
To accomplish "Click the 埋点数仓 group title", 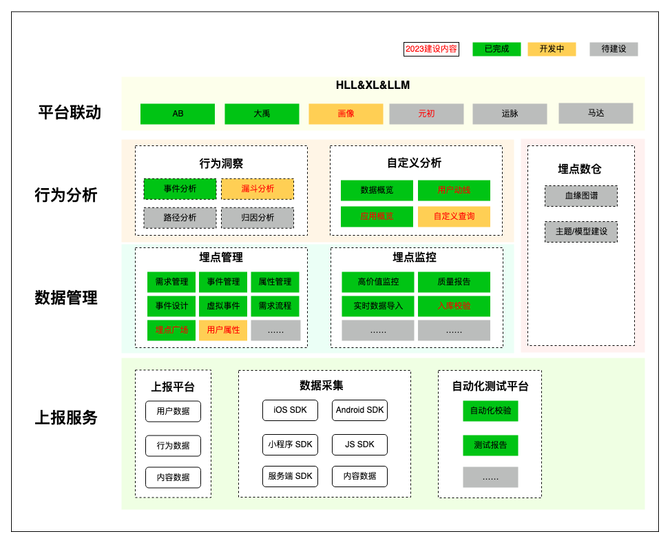I will pos(580,169).
